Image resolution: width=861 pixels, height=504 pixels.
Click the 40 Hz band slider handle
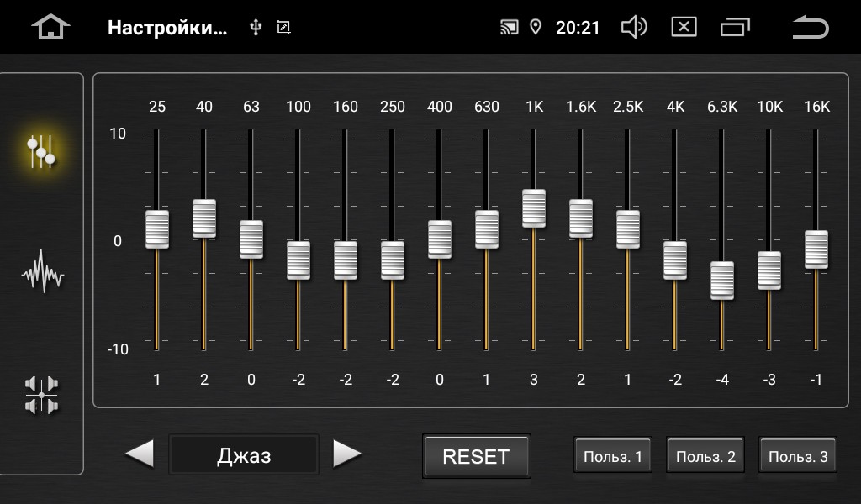(x=204, y=219)
